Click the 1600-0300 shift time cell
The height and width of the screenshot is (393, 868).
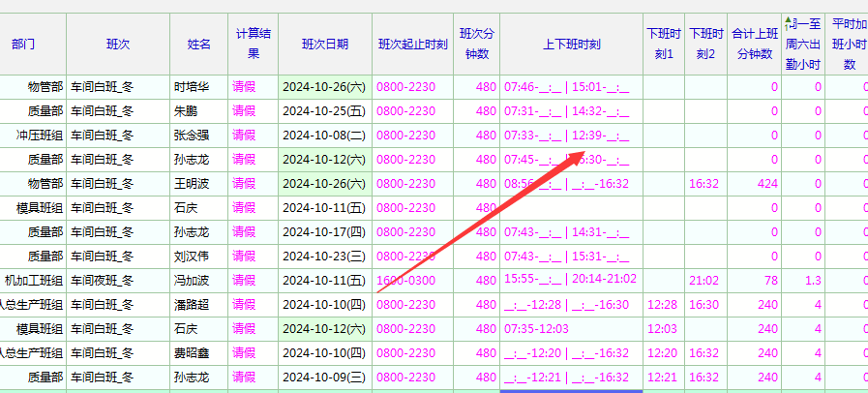click(x=404, y=281)
